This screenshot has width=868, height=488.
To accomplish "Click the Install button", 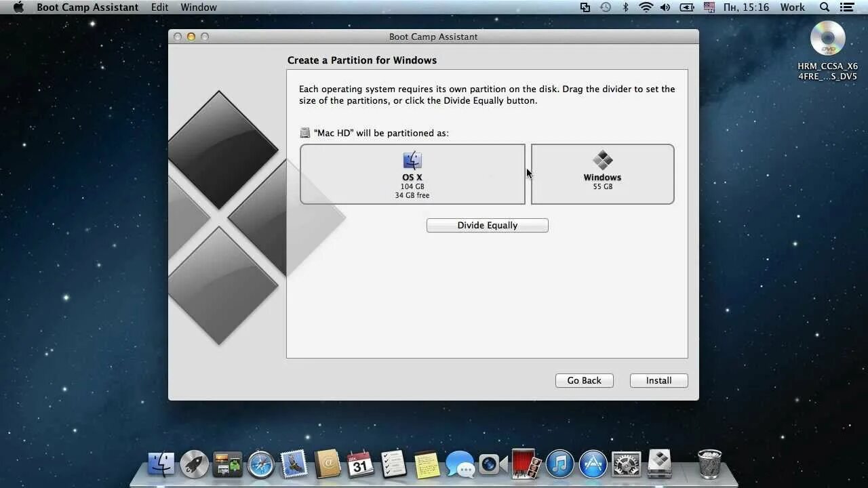I will (658, 380).
